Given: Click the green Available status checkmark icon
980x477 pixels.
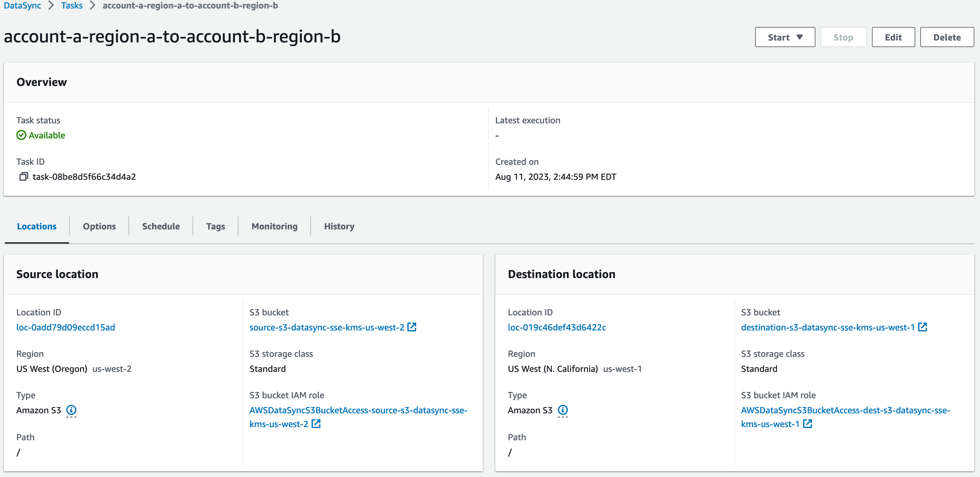Looking at the screenshot, I should (x=21, y=135).
